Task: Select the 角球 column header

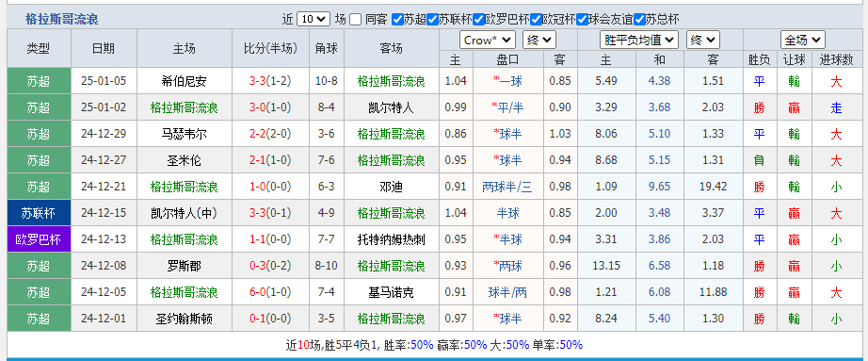Action: tap(326, 48)
